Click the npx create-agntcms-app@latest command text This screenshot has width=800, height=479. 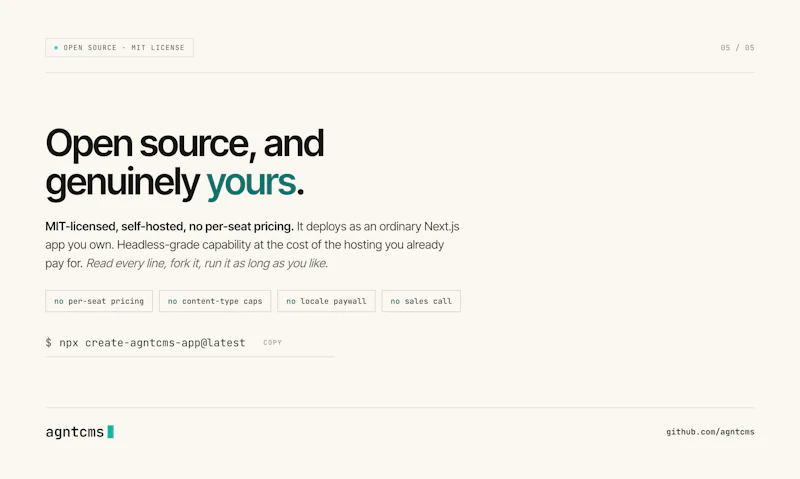point(152,343)
